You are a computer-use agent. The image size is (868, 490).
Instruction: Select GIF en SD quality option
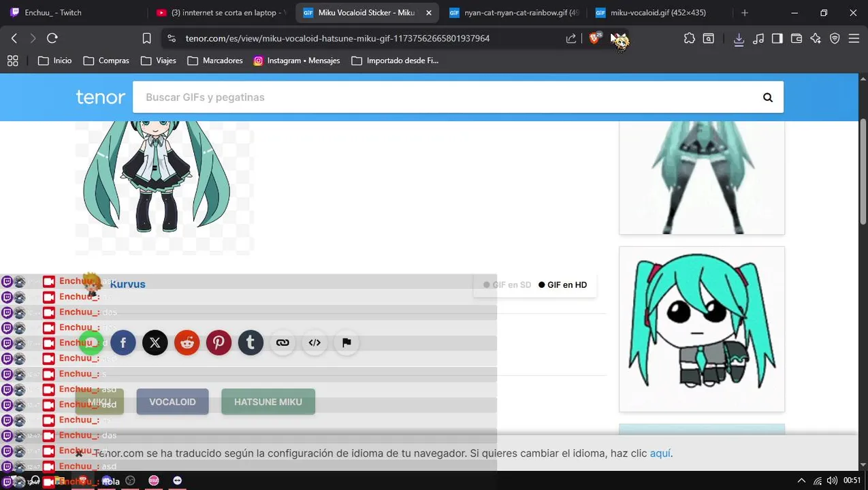point(507,285)
